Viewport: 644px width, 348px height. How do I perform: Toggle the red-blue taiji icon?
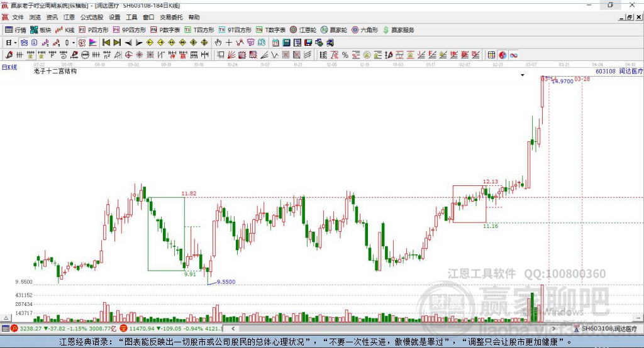[502, 55]
